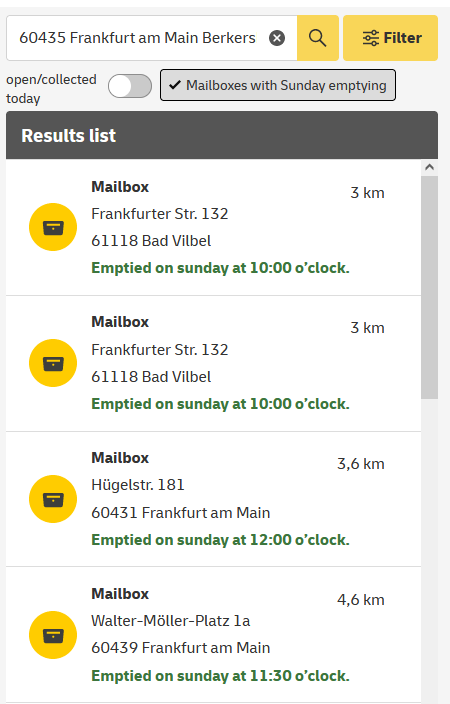Screen dimensions: 450x704
Task: Click the magnifying glass search icon
Action: click(x=318, y=38)
